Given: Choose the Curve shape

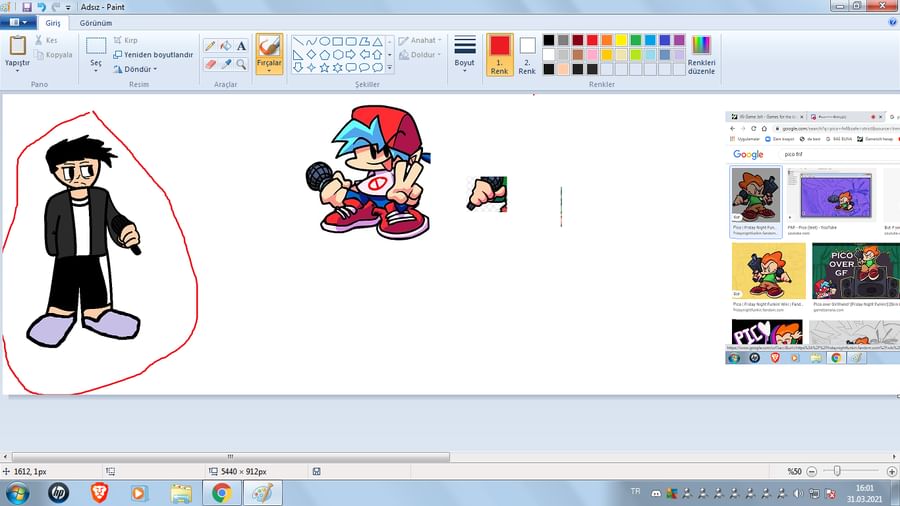Looking at the screenshot, I should click(x=311, y=42).
